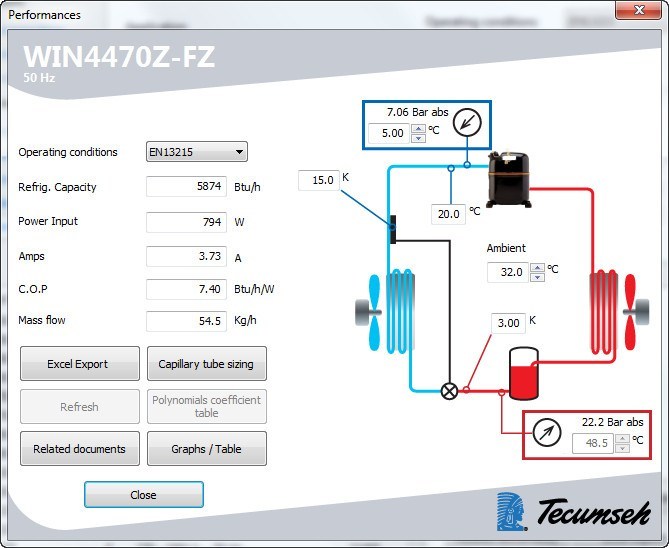Click the expansion valve symbol

(x=449, y=391)
